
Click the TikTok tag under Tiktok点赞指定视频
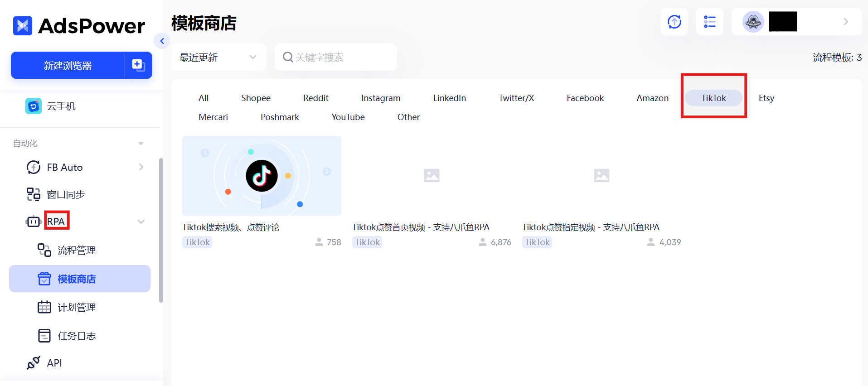point(537,242)
